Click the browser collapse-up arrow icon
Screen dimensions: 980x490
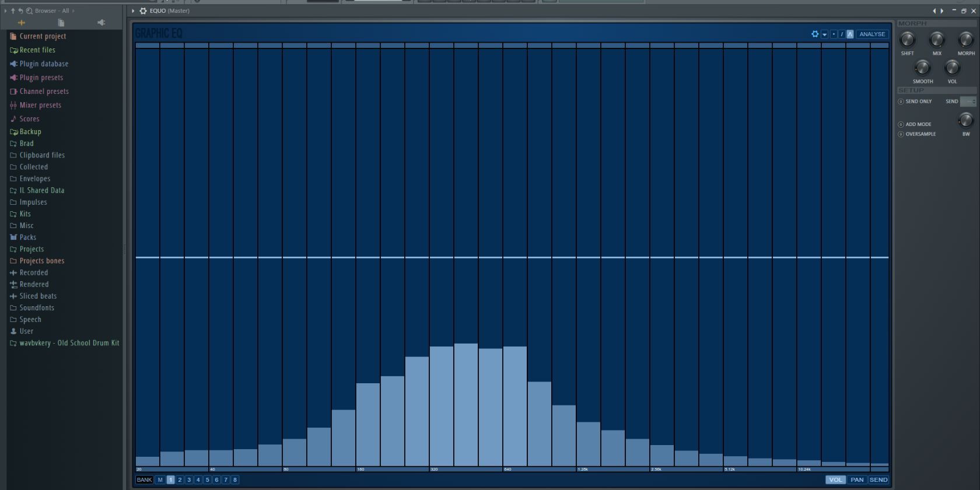pos(13,10)
